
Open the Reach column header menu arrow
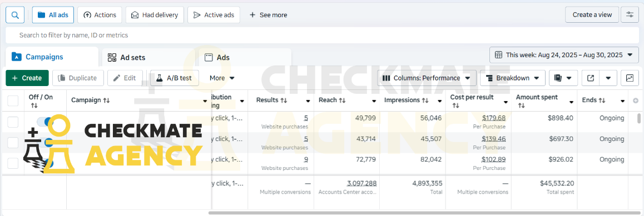(x=374, y=101)
